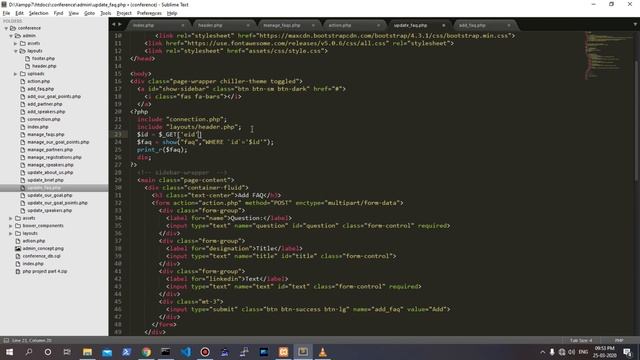This screenshot has height=360, width=640.
Task: Click the previous tab arrow
Action: tap(113, 24)
